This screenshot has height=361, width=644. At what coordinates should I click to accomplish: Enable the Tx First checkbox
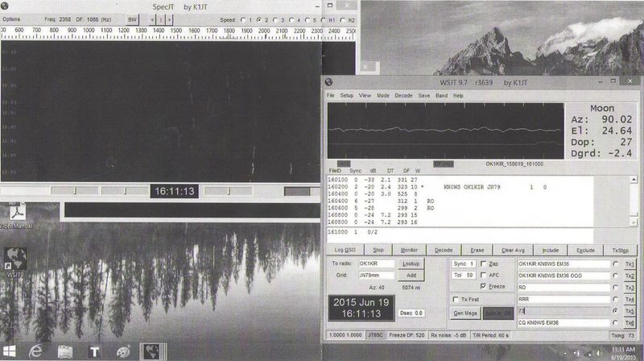456,299
